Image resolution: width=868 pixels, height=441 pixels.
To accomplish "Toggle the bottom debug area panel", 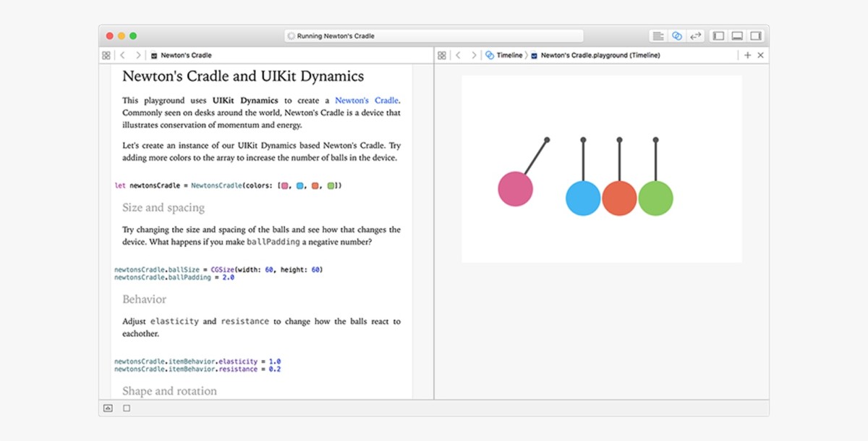I will click(x=737, y=35).
